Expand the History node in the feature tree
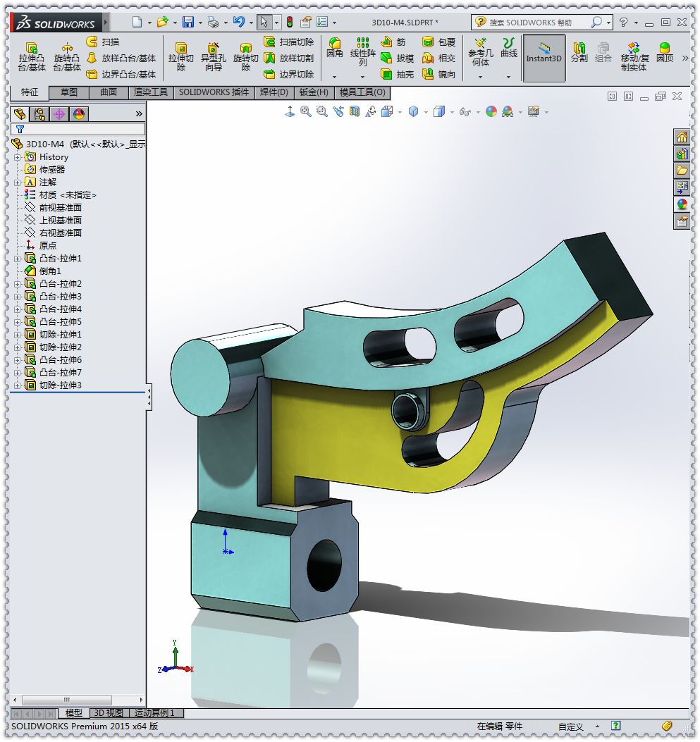The height and width of the screenshot is (742, 700). coord(16,156)
